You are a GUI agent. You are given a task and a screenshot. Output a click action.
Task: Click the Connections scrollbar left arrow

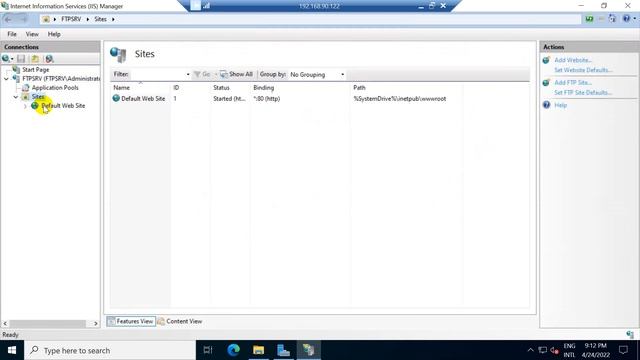5,324
